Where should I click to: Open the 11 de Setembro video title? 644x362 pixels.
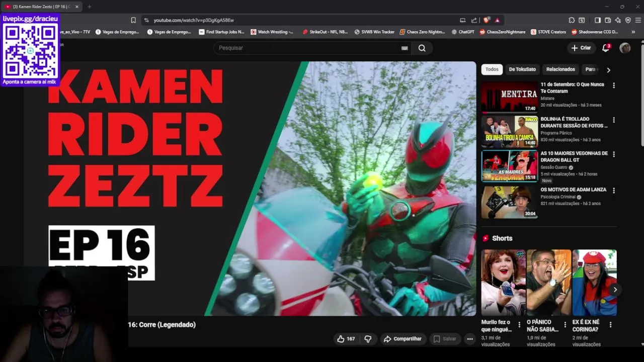[x=572, y=87]
